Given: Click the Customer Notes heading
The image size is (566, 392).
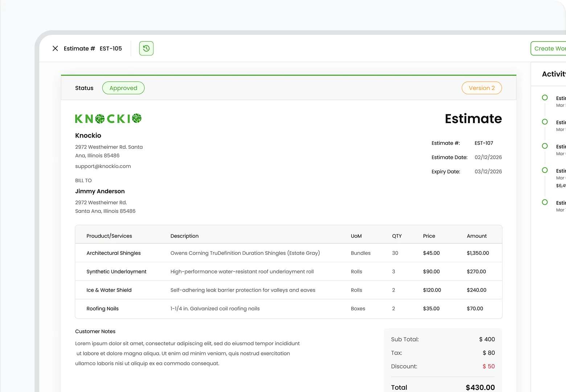Looking at the screenshot, I should click(95, 331).
